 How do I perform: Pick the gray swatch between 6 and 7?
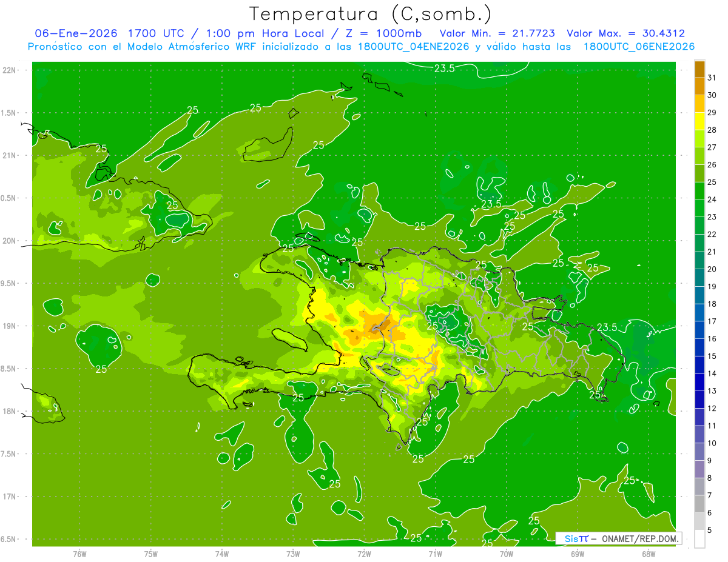pos(699,504)
